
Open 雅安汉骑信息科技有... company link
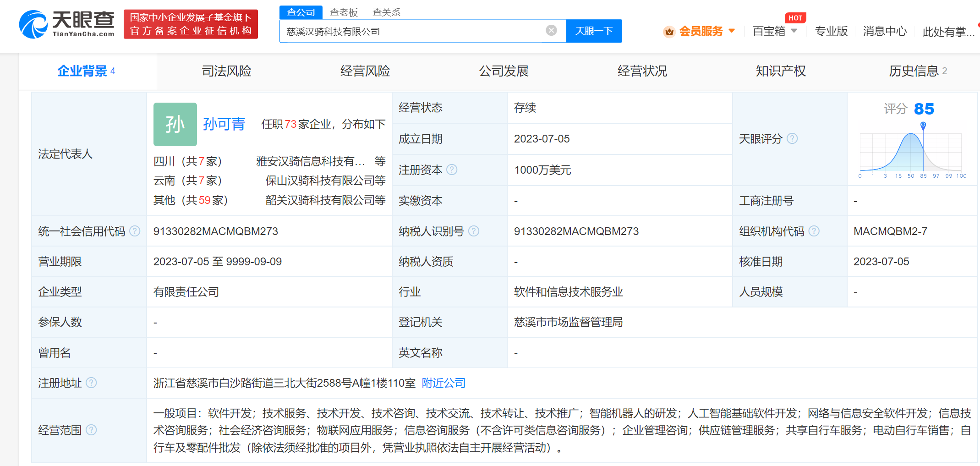tap(311, 161)
